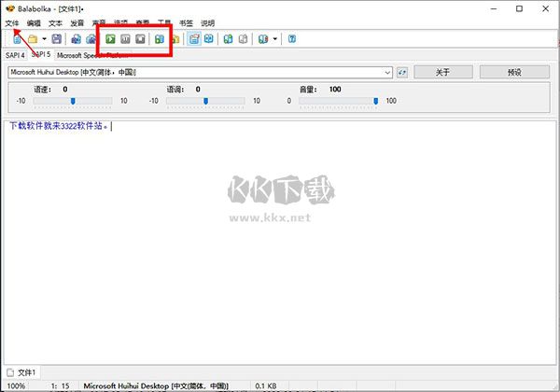The image size is (560, 392).
Task: Minimize the Balabolka window
Action: tap(494, 8)
